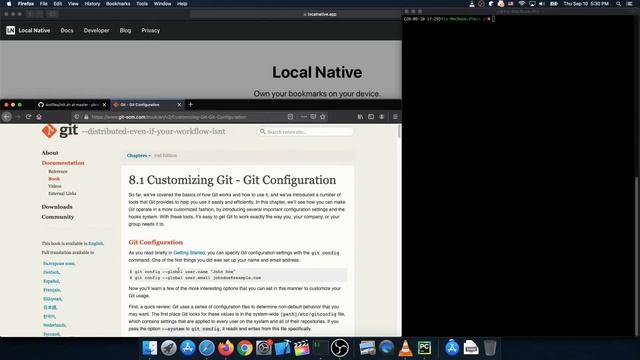Launch Google Chrome from the Dock
640x360 pixels.
pos(245,348)
